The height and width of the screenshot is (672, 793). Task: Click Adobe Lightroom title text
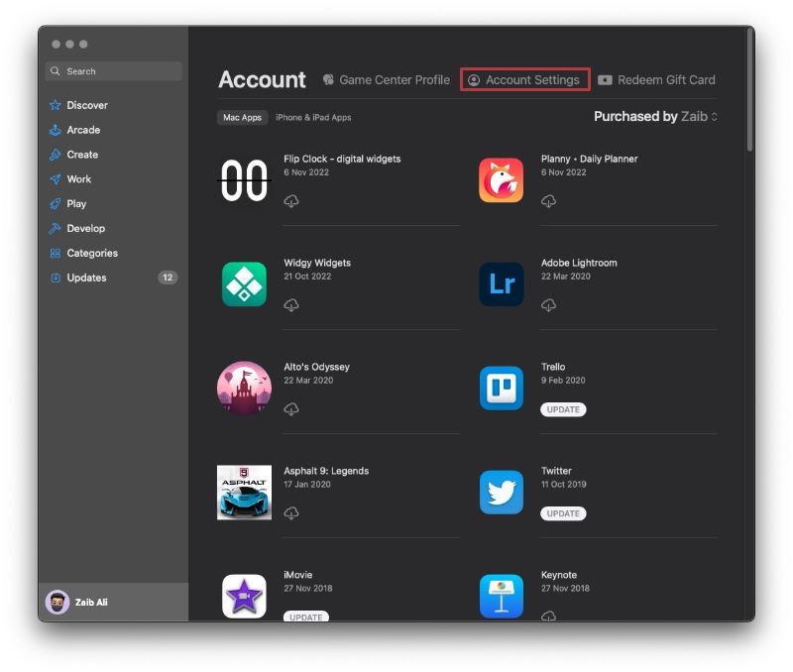[579, 263]
